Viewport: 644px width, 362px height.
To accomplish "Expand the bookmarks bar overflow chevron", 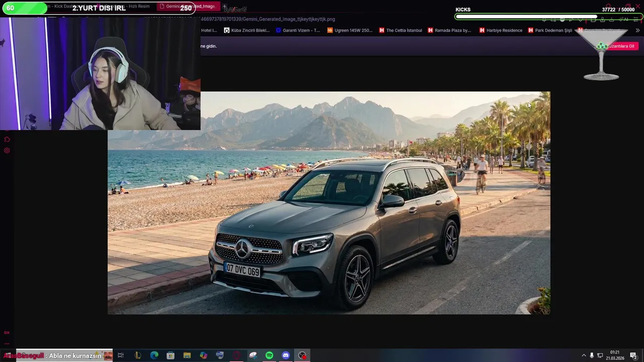I will (637, 30).
